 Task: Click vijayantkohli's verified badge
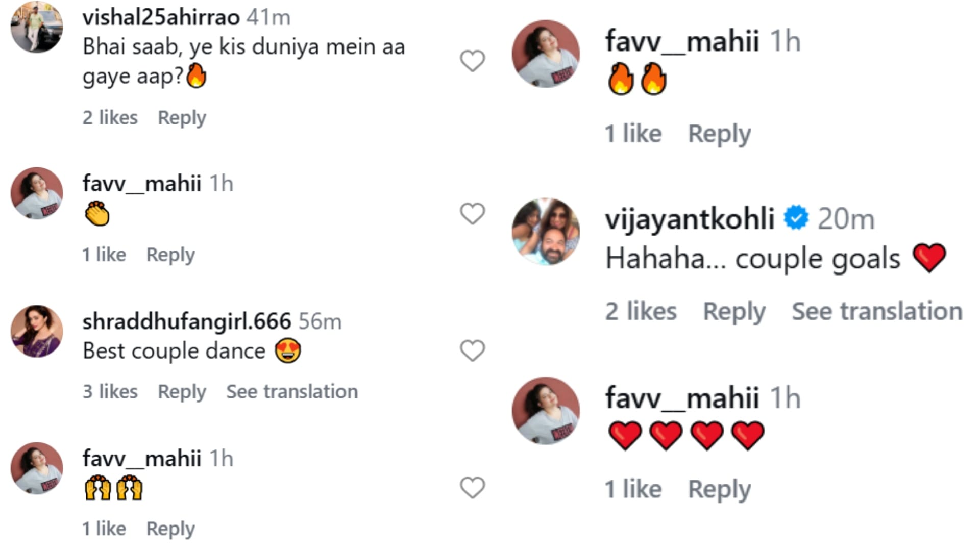click(796, 218)
